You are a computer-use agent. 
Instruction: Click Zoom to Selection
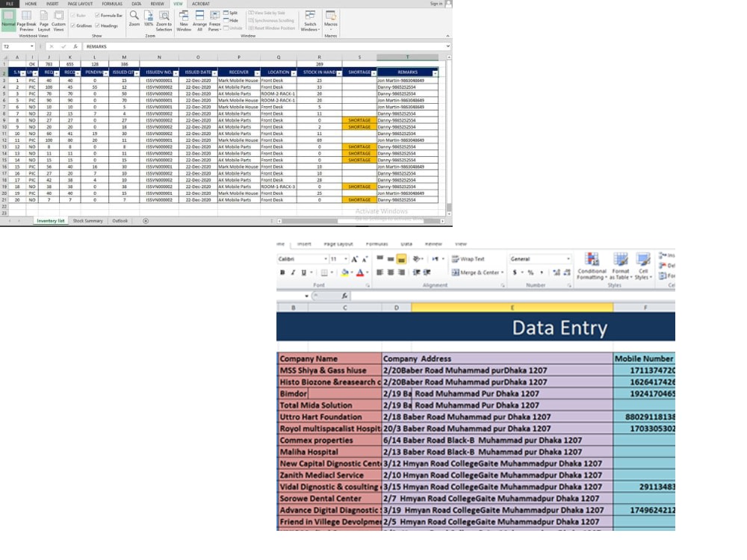click(x=164, y=20)
